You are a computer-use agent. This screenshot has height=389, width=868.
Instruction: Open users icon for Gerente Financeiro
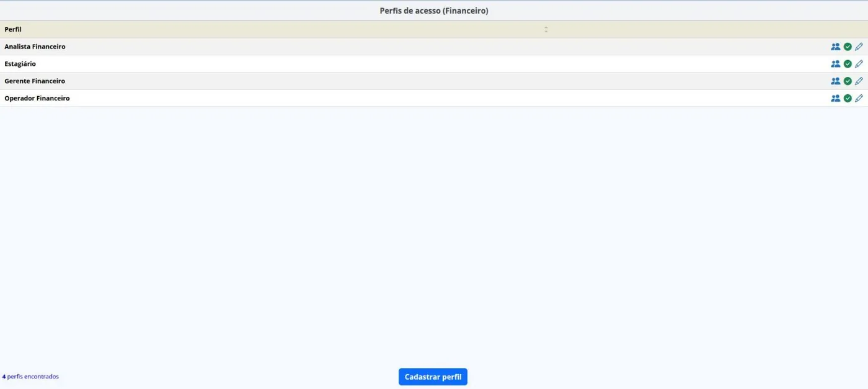(x=835, y=81)
